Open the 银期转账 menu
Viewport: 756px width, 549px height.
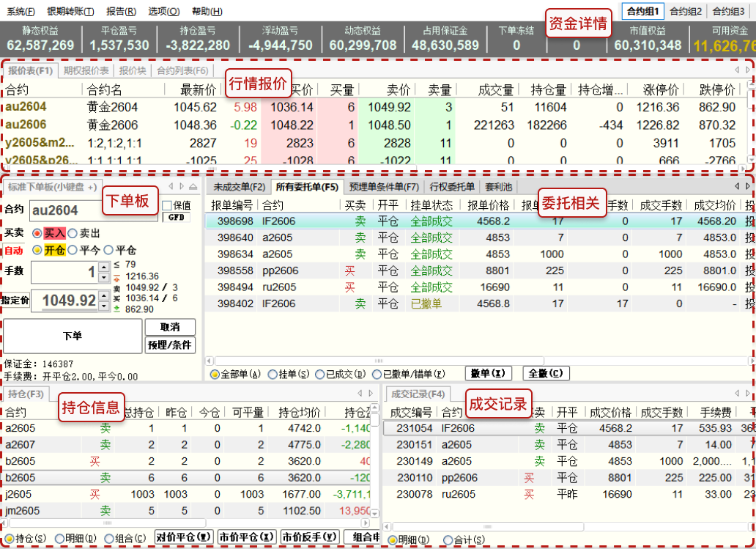[x=70, y=12]
